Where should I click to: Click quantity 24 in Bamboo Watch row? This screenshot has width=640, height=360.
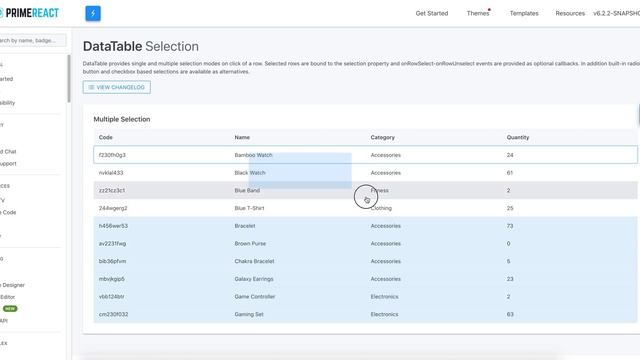[510, 155]
